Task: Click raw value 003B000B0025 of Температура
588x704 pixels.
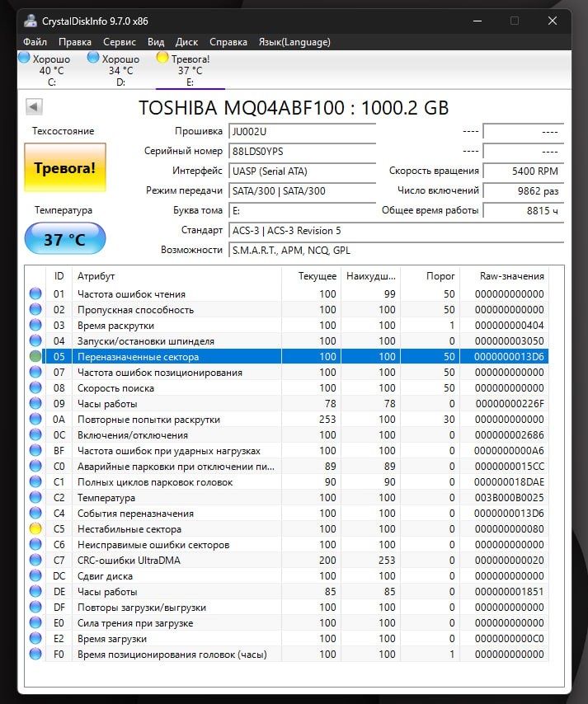Action: 510,498
